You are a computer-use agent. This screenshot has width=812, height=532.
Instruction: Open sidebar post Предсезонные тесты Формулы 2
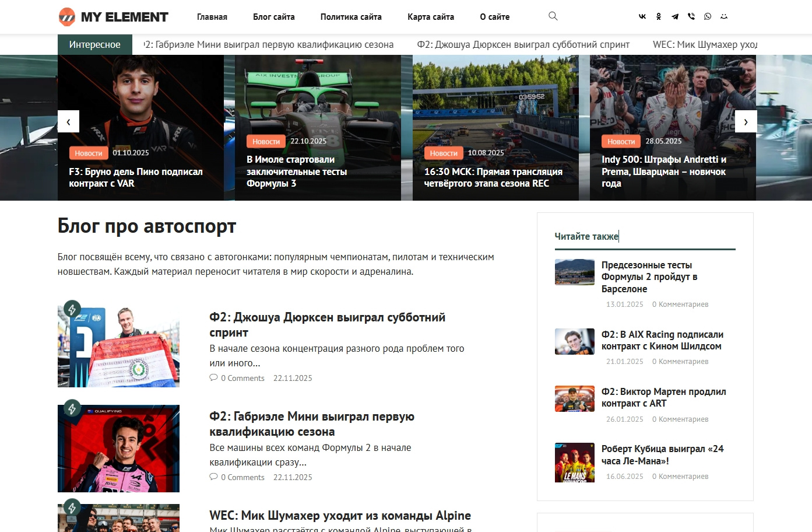click(649, 277)
